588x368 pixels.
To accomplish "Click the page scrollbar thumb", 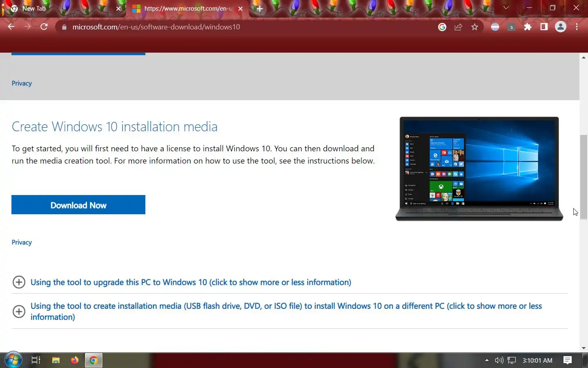I will click(x=584, y=177).
